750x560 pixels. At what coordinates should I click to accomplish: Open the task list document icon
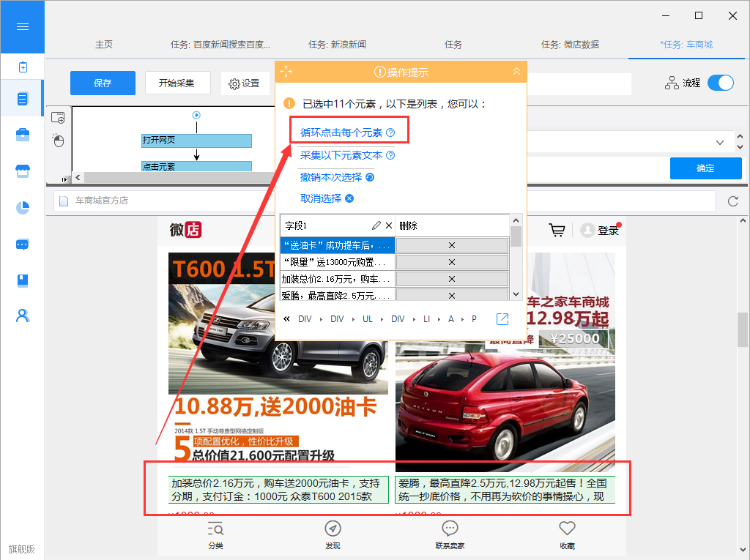point(23,99)
